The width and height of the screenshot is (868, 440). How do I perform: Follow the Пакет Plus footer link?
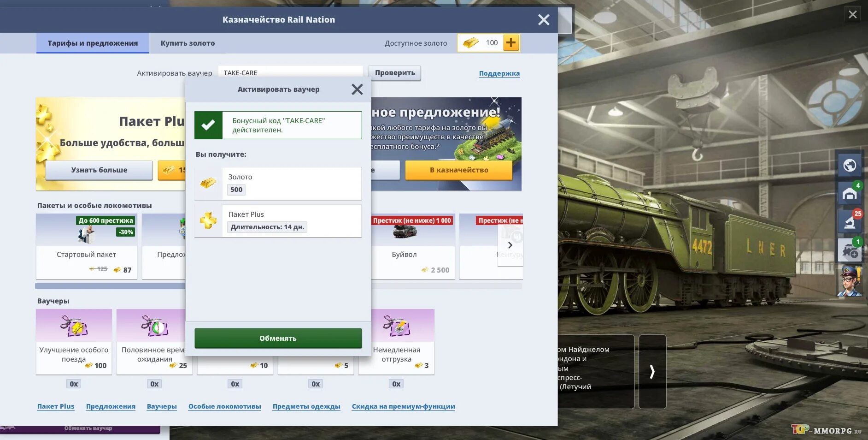point(56,406)
